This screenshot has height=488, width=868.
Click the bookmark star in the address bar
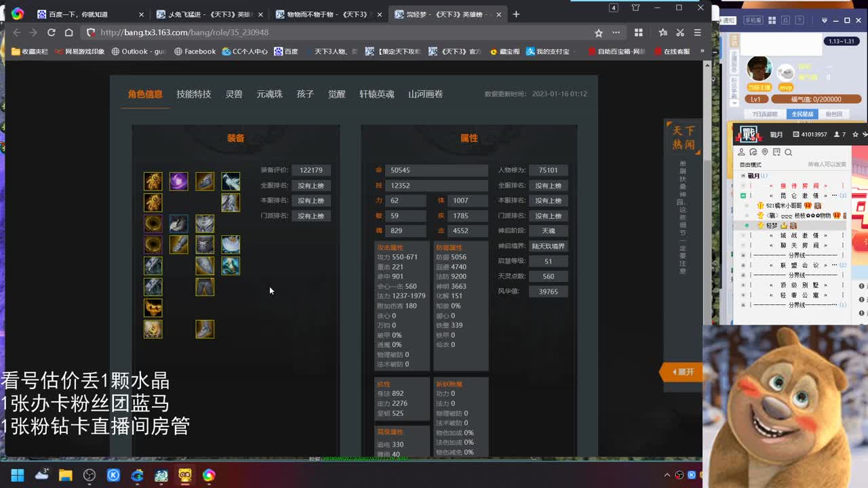tap(599, 32)
